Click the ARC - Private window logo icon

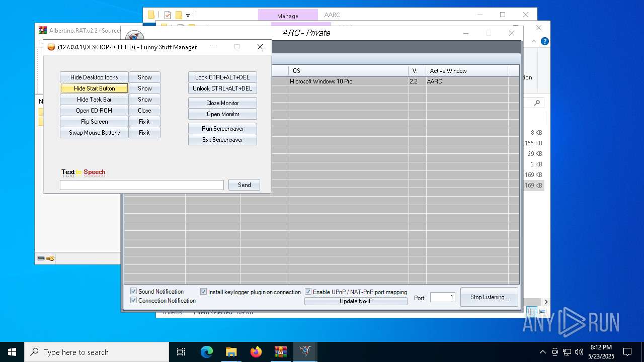click(x=134, y=36)
